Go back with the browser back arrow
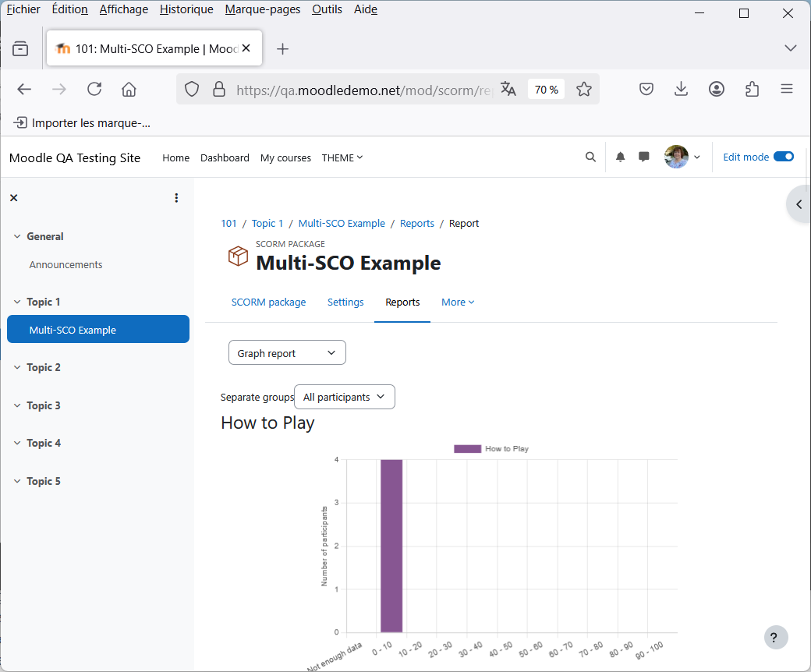811x672 pixels. (x=24, y=90)
